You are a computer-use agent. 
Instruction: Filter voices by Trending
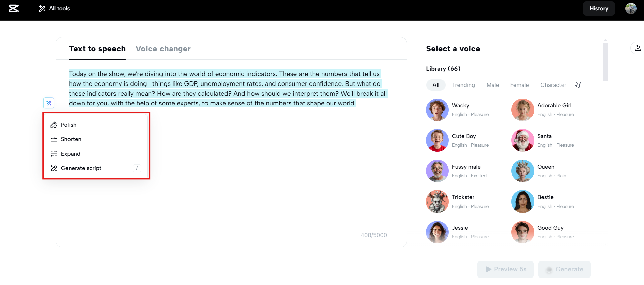[463, 85]
